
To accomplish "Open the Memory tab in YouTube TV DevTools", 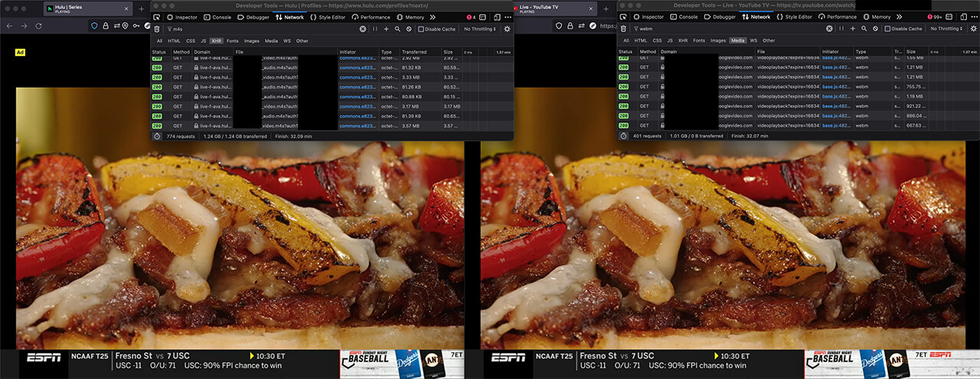I will point(877,17).
